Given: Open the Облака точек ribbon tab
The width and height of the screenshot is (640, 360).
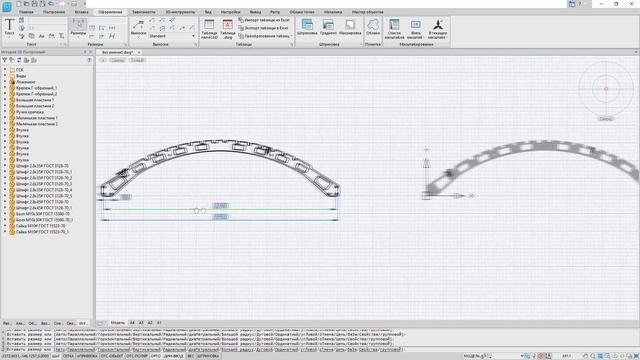Looking at the screenshot, I should click(302, 12).
